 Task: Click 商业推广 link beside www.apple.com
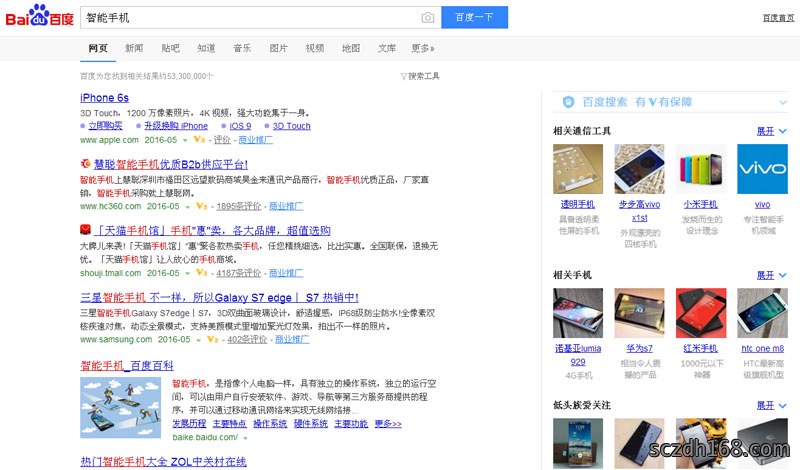coord(256,139)
